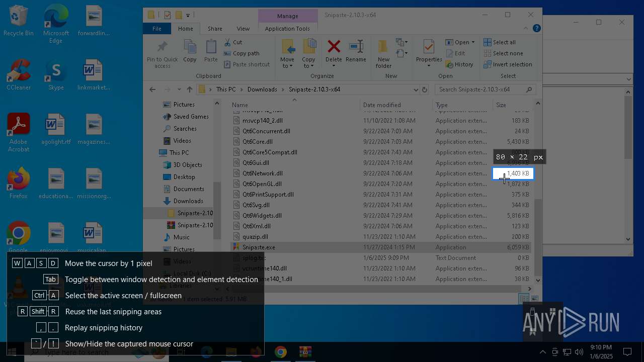Open the notification center icon
Screen dimensions: 644x362
tap(627, 352)
